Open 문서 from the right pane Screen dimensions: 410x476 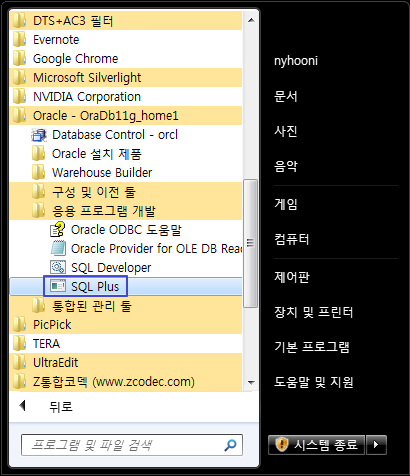coord(285,96)
